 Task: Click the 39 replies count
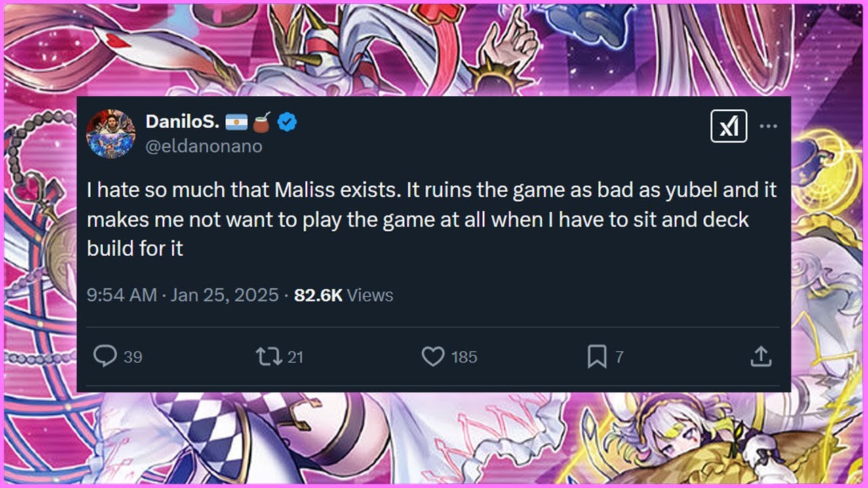point(133,357)
